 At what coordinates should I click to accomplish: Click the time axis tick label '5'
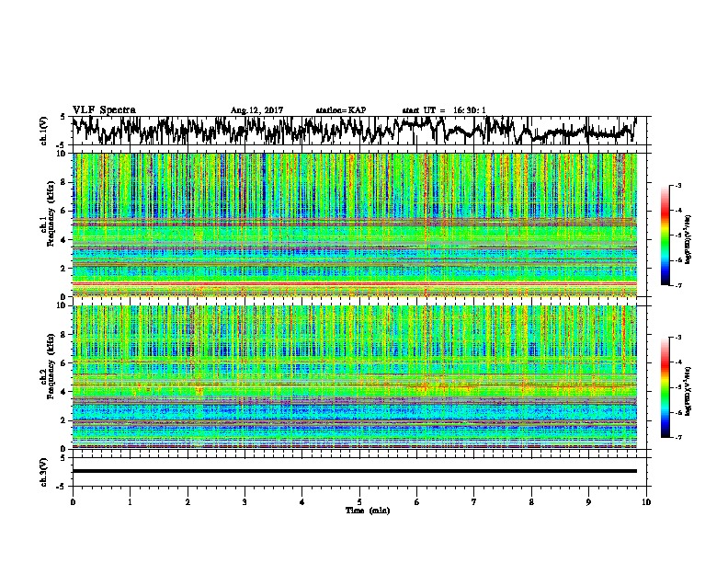[359, 502]
